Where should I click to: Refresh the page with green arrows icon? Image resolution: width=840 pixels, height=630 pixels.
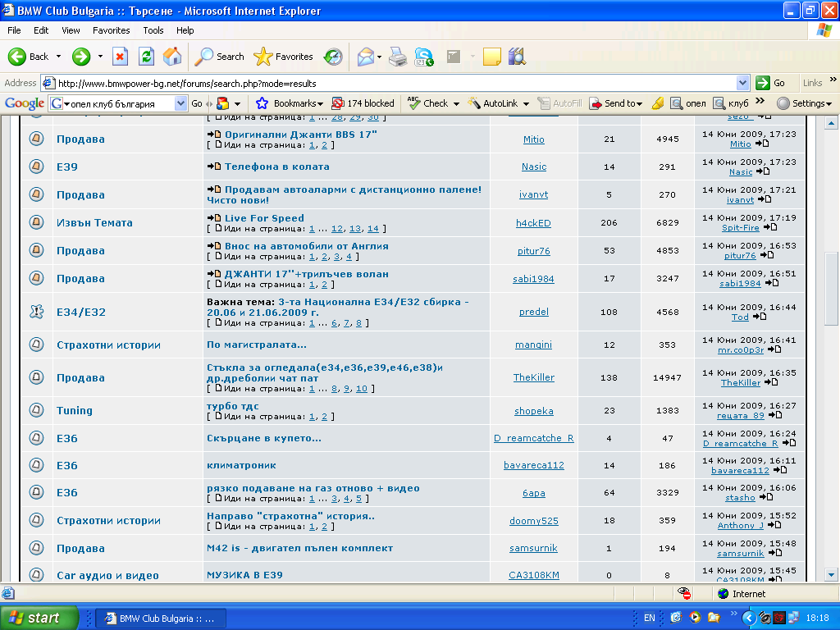coord(146,57)
